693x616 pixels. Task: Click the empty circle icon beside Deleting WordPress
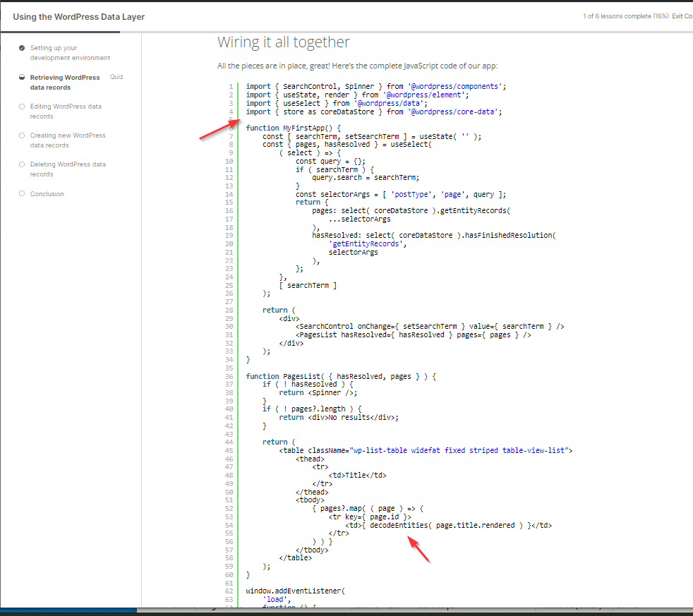click(22, 164)
